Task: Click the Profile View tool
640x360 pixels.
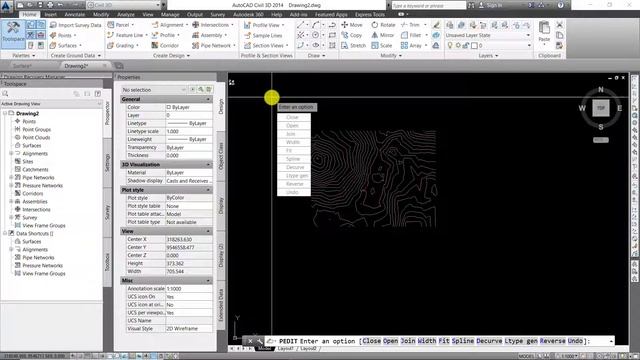Action: tap(264, 25)
